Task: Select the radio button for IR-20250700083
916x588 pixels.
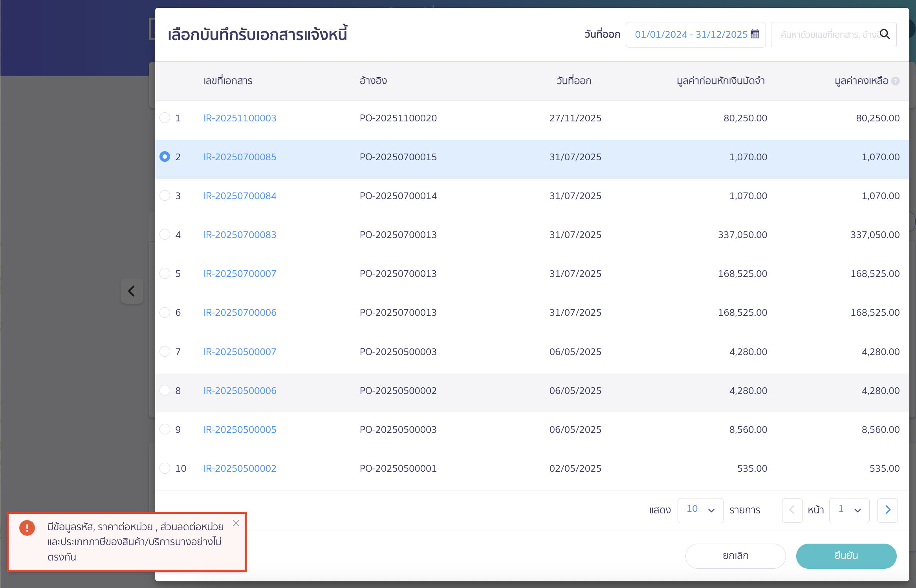Action: 165,234
